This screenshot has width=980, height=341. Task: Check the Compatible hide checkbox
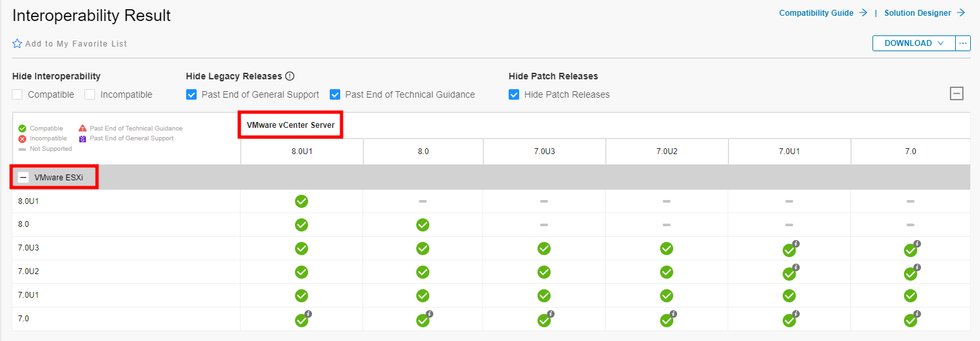[x=18, y=94]
